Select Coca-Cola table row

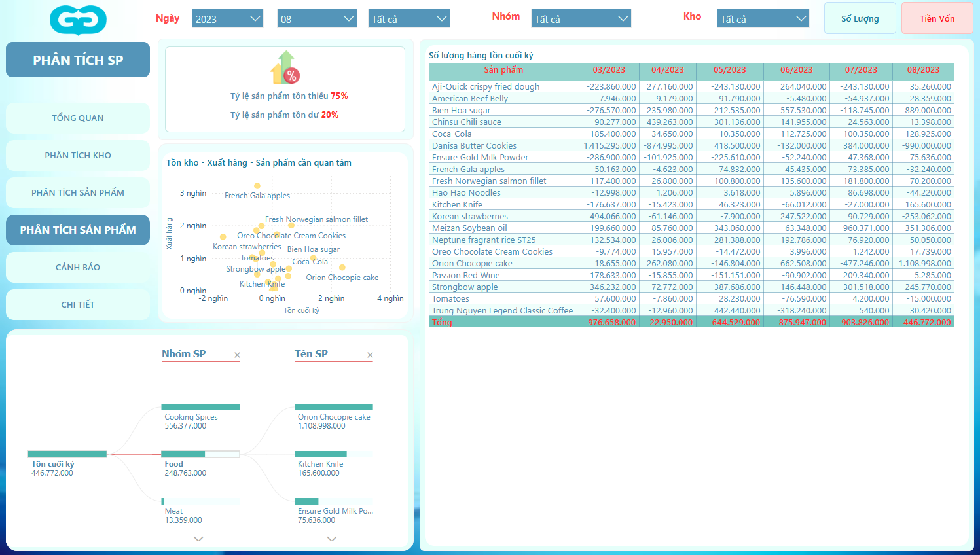(691, 134)
